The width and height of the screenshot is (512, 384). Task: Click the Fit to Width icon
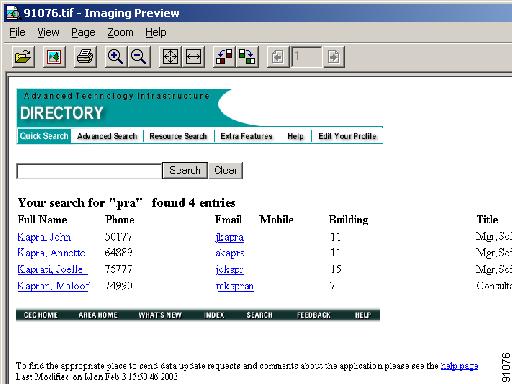[x=193, y=57]
